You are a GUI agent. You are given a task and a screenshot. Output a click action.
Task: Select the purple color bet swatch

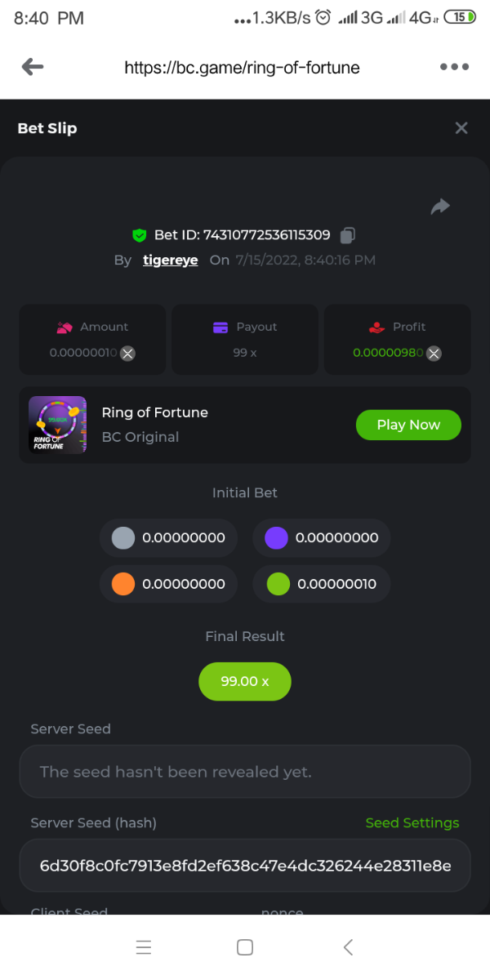[277, 538]
